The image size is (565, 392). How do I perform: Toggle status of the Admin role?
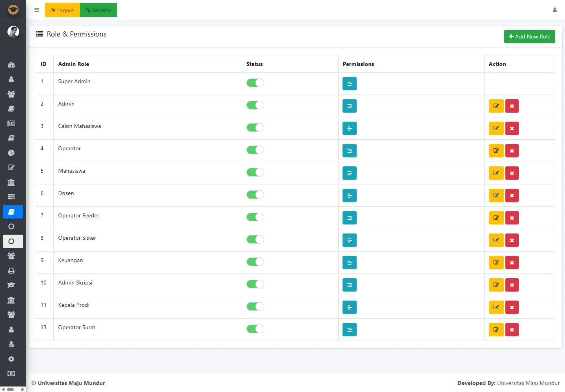pos(255,105)
